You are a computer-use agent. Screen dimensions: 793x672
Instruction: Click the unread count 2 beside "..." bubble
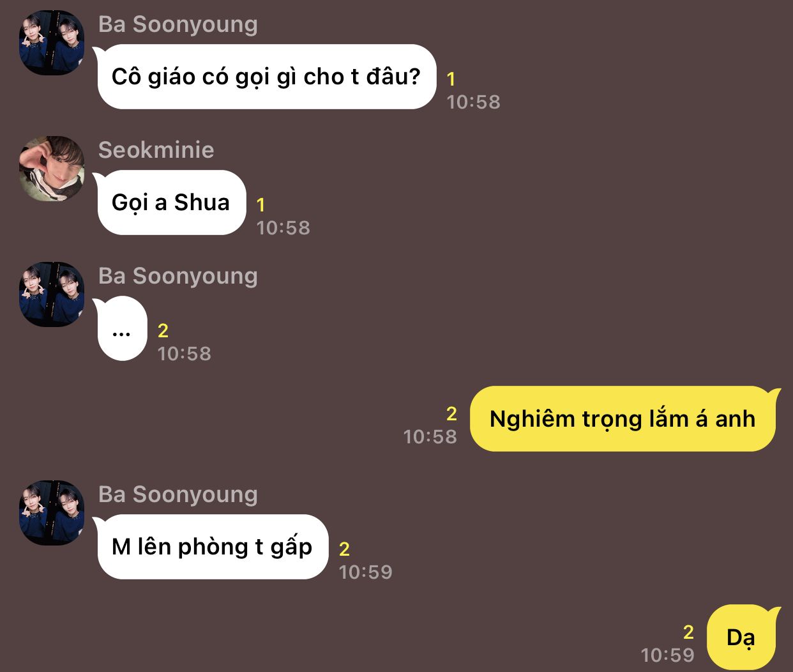pos(163,331)
